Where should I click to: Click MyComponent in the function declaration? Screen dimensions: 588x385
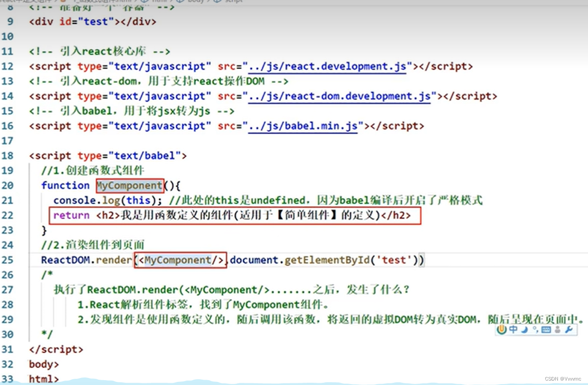[x=129, y=185]
